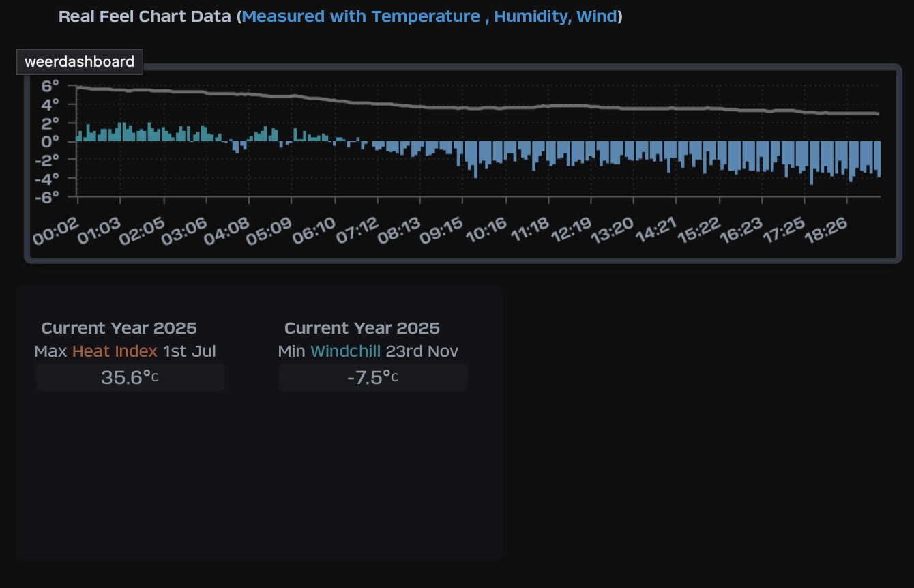Image resolution: width=914 pixels, height=588 pixels.
Task: Click "Current Year 2025" above Max Heat Index
Action: (119, 328)
